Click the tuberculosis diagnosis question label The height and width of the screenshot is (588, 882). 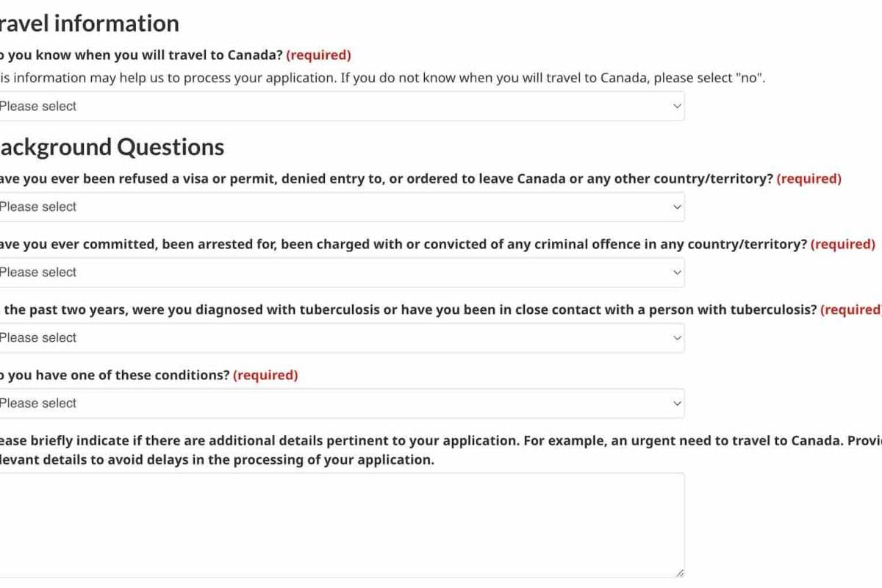(408, 309)
